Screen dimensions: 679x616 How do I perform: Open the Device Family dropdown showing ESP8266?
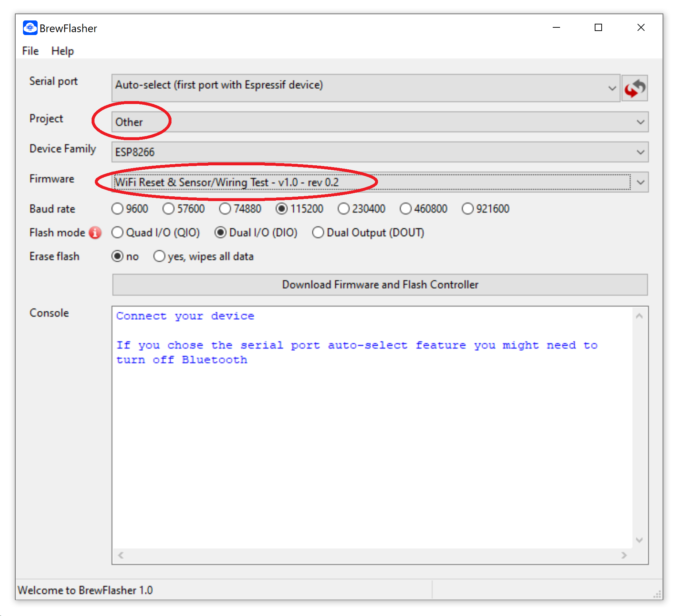click(x=380, y=152)
